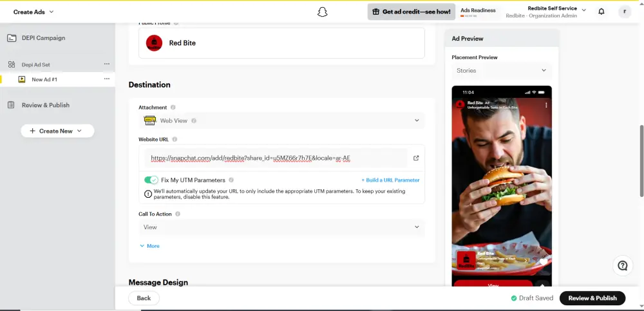Click the Fix My UTM Parameters info icon
Screen dimensions: 644x311
pyautogui.click(x=231, y=180)
